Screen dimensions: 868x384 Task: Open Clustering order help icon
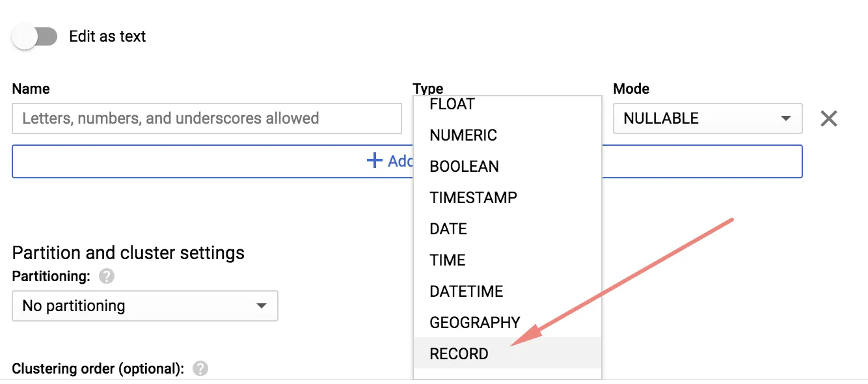[200, 369]
